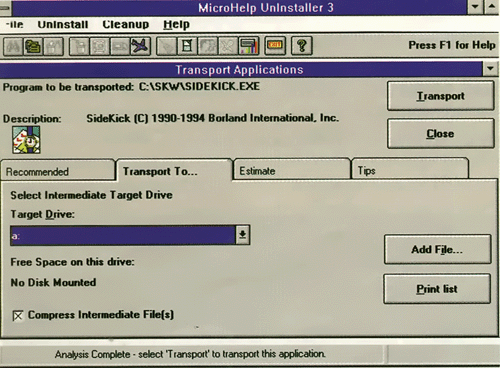This screenshot has height=368, width=500.
Task: Open the Cleanup menu
Action: (126, 24)
